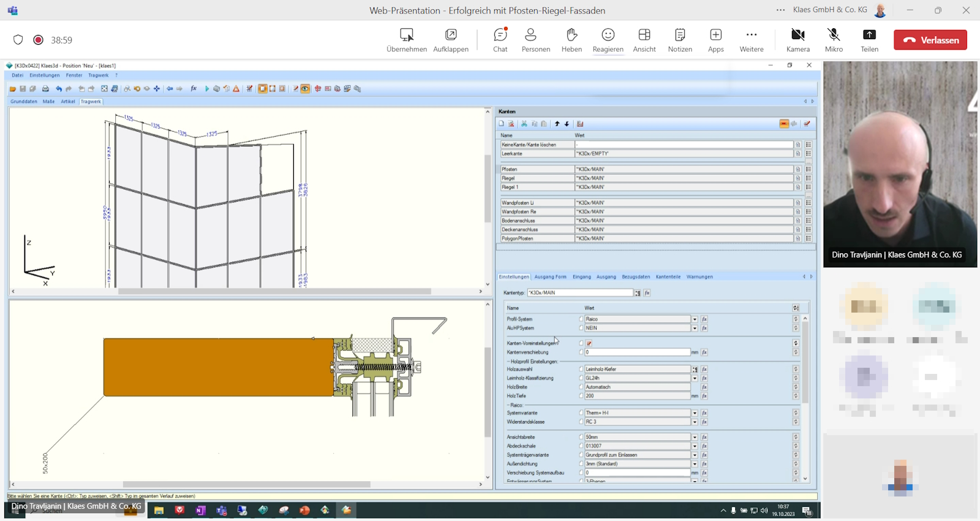The height and width of the screenshot is (521, 980).
Task: Toggle Mikro microphone in Teams
Action: click(834, 40)
